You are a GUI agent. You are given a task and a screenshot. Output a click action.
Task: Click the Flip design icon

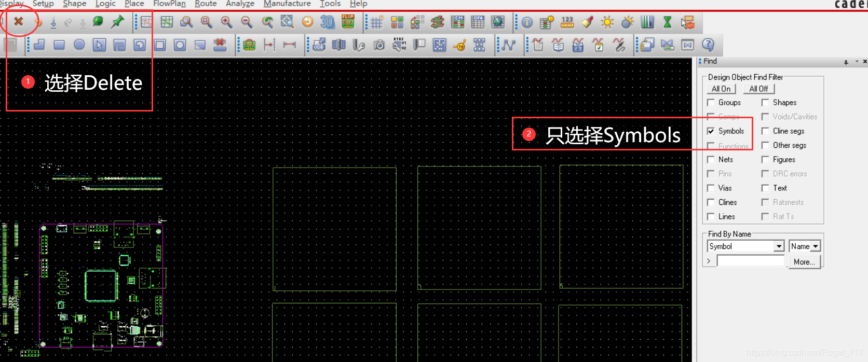[348, 22]
